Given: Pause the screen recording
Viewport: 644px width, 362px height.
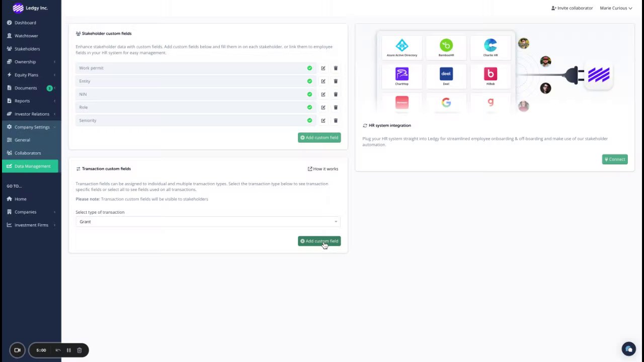Looking at the screenshot, I should (x=68, y=350).
